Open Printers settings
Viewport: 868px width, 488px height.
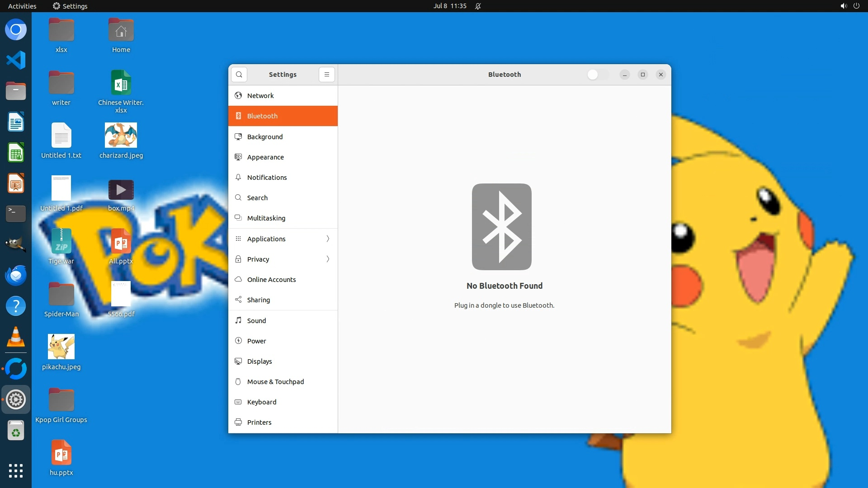tap(259, 422)
